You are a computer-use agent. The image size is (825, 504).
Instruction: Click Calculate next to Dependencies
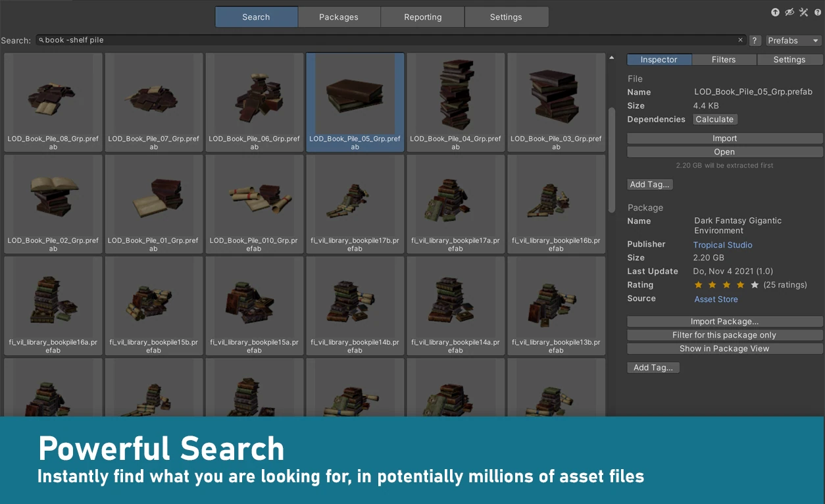(714, 120)
